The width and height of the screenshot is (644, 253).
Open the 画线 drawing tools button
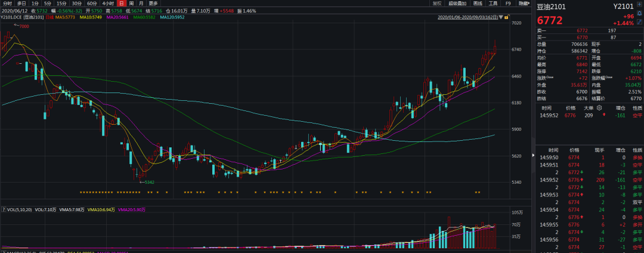(477, 4)
